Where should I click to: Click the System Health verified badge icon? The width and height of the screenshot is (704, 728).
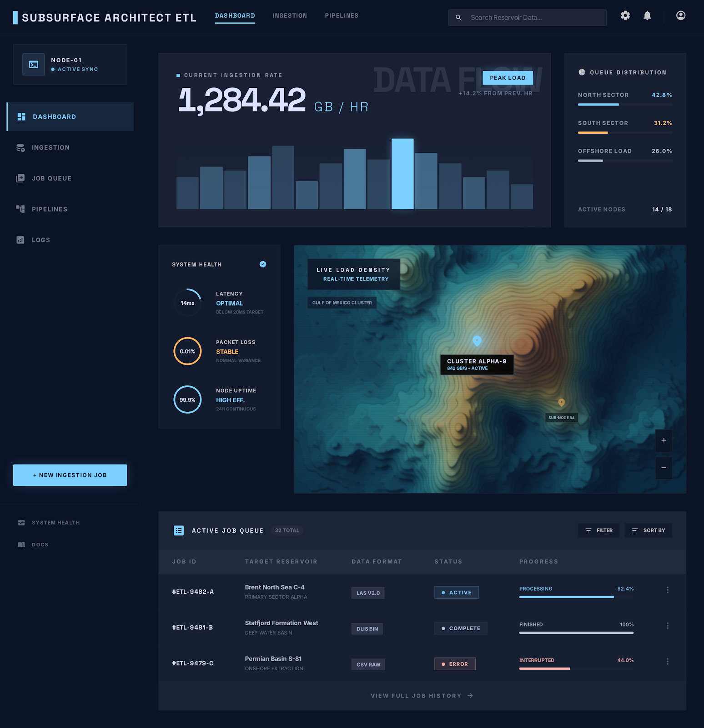[x=263, y=264]
